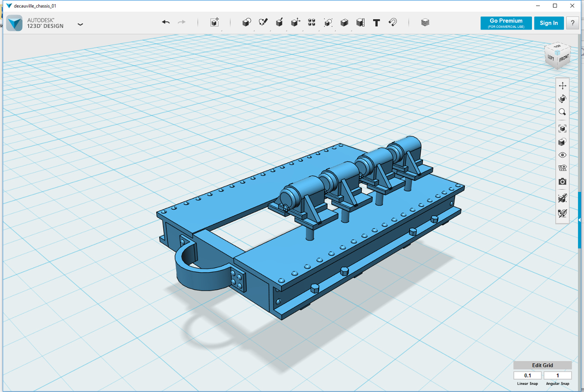The width and height of the screenshot is (584, 392).
Task: Expand the 123D Design application menu arrow
Action: point(80,24)
